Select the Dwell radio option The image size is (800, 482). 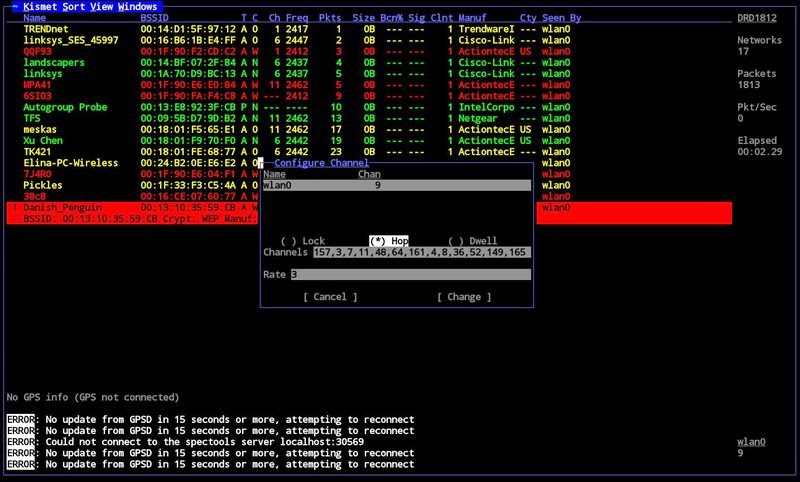(472, 241)
